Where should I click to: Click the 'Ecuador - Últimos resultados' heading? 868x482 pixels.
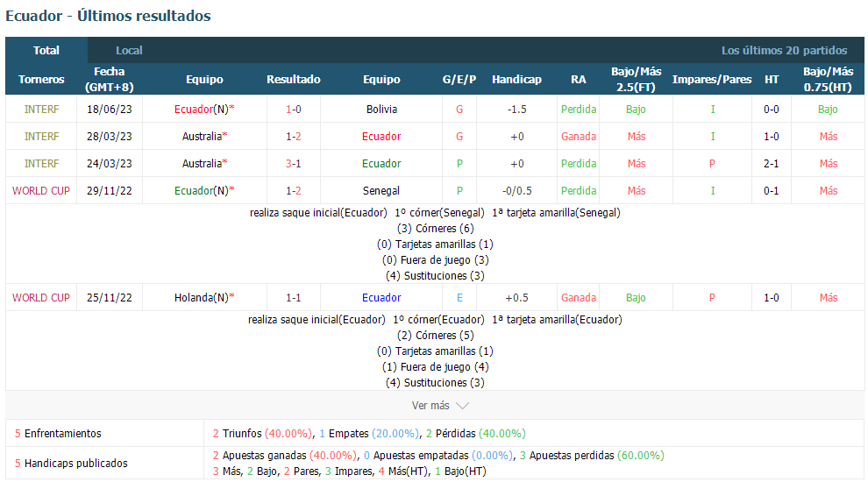[108, 16]
